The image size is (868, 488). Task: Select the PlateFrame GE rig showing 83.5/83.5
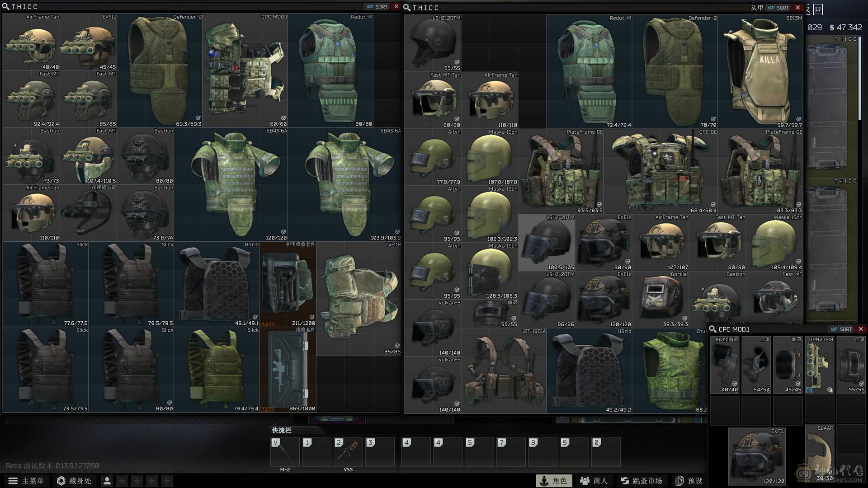(x=561, y=172)
